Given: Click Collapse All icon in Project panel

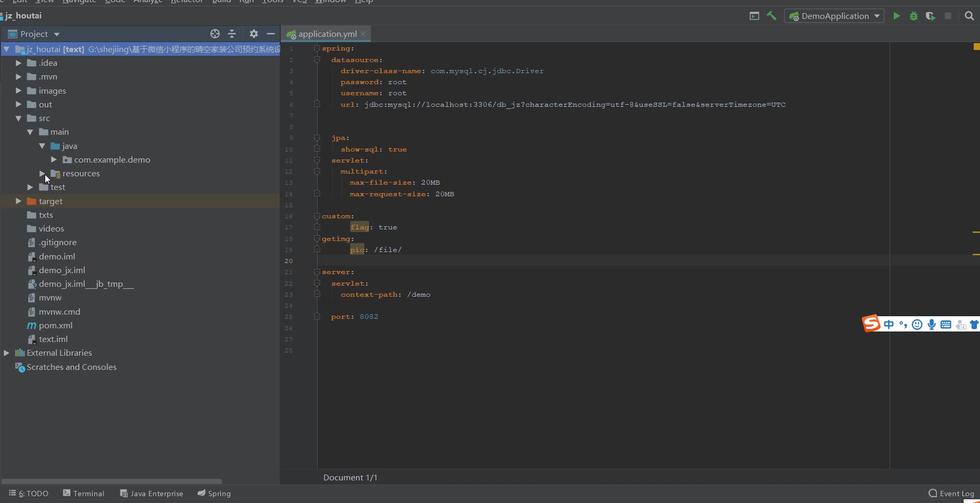Looking at the screenshot, I should [232, 34].
